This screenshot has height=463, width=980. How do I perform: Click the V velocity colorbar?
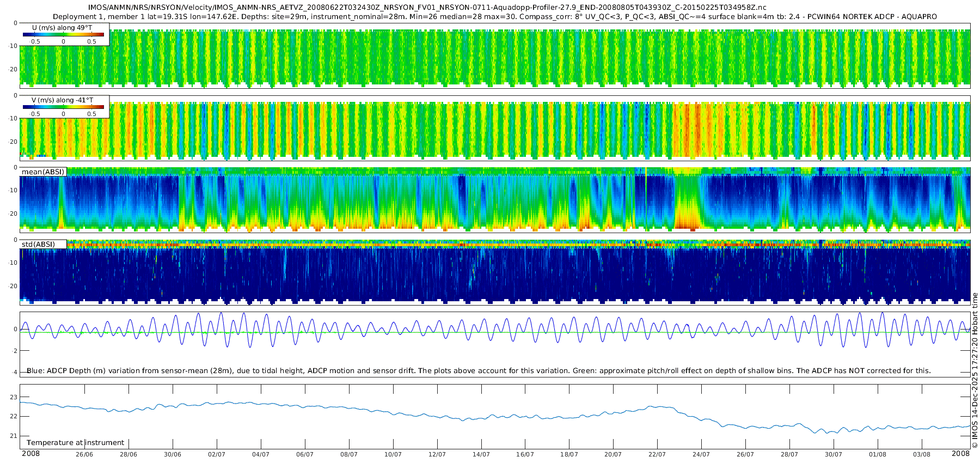click(x=63, y=107)
